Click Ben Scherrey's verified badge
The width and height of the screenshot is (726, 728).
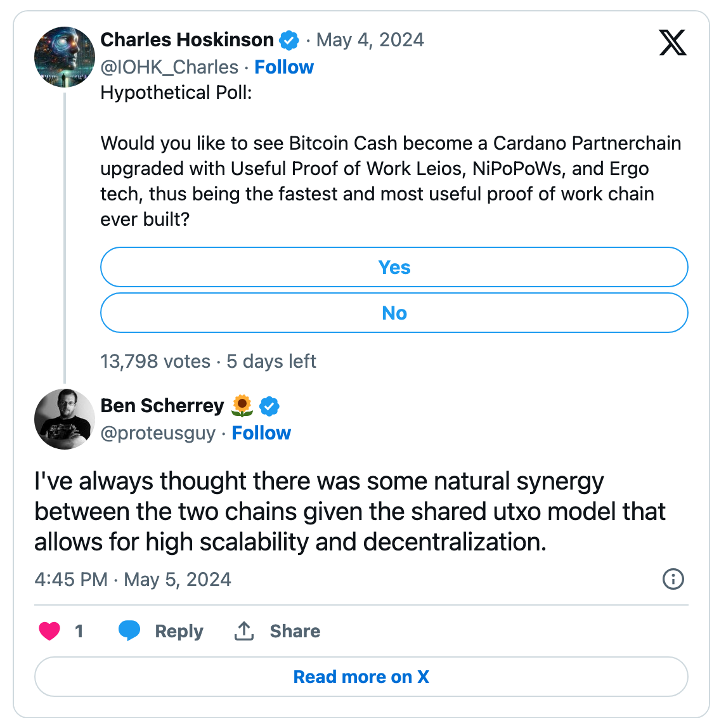point(269,406)
